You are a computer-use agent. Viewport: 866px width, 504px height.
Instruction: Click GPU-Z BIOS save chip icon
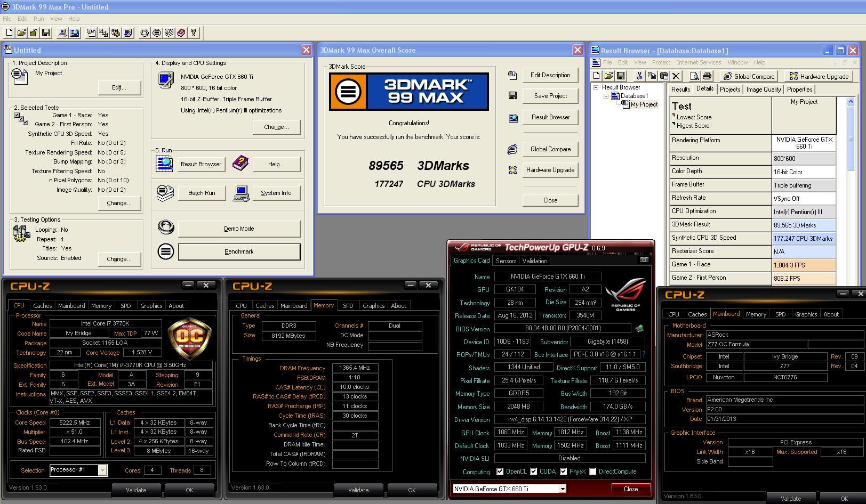[639, 329]
